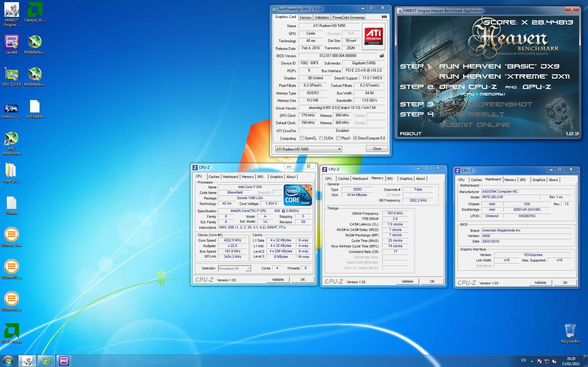Expand the ATI Radeon HD 5450 card dropdown
This screenshot has width=588, height=367.
339,149
